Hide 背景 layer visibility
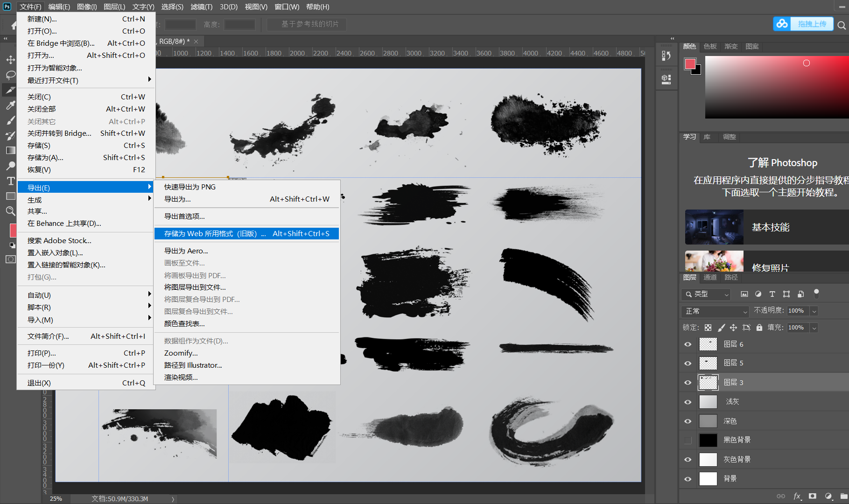The height and width of the screenshot is (504, 849). click(x=688, y=479)
